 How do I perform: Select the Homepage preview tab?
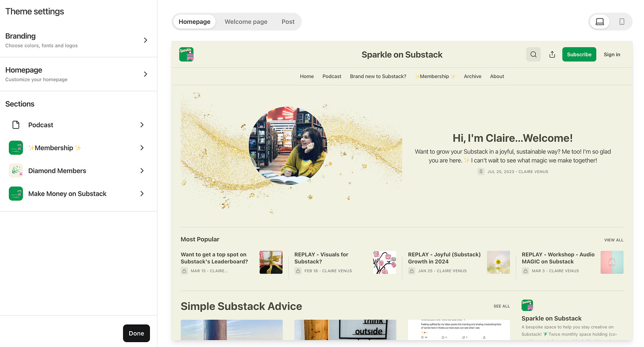pos(195,22)
